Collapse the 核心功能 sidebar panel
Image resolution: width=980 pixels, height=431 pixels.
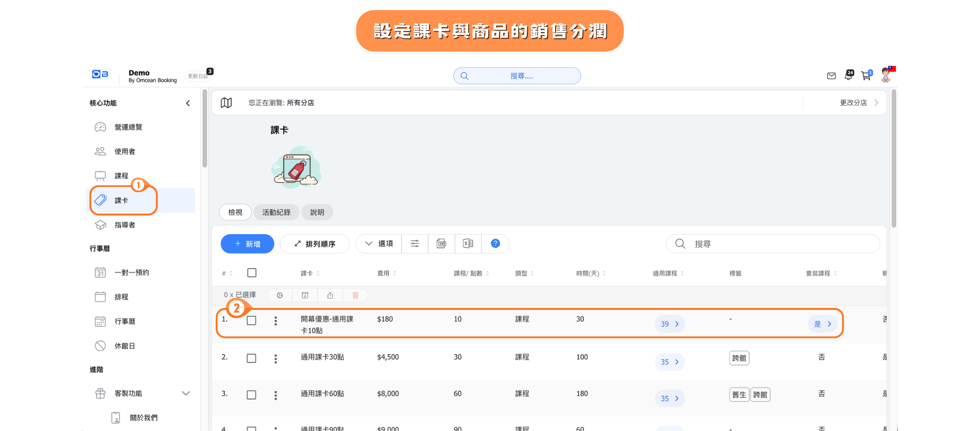pyautogui.click(x=188, y=103)
